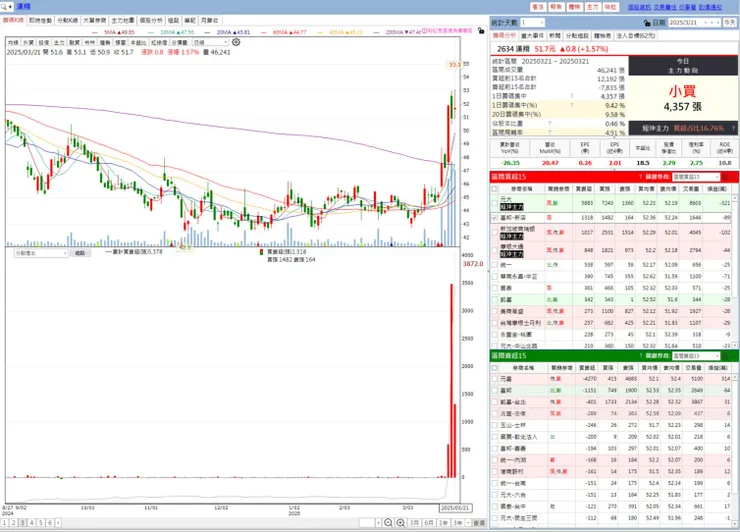740x532 pixels.
Task: Click the 60MA legend line color
Action: (263, 33)
